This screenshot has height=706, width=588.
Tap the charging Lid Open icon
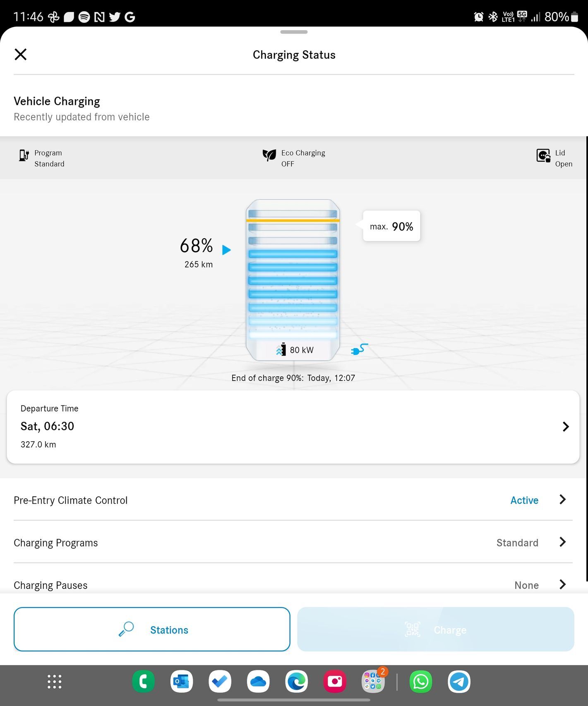(543, 156)
